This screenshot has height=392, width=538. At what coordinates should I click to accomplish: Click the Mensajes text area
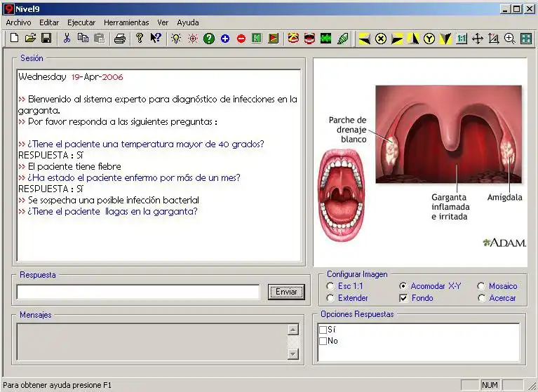[152, 342]
